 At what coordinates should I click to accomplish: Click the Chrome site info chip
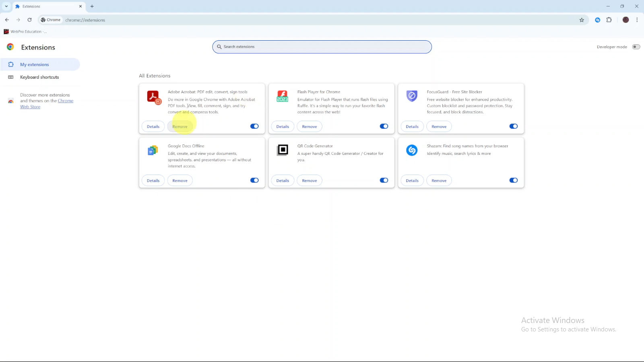click(51, 20)
